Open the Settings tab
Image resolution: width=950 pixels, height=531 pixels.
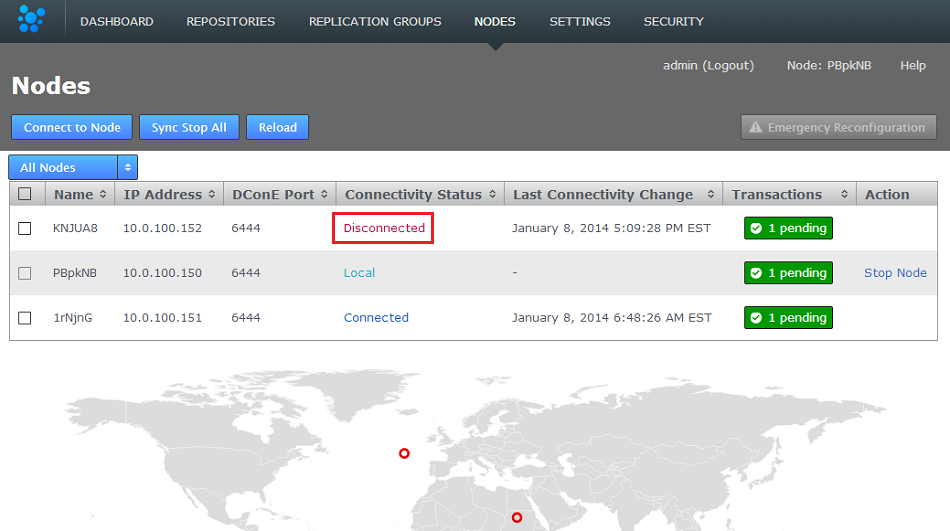[580, 22]
